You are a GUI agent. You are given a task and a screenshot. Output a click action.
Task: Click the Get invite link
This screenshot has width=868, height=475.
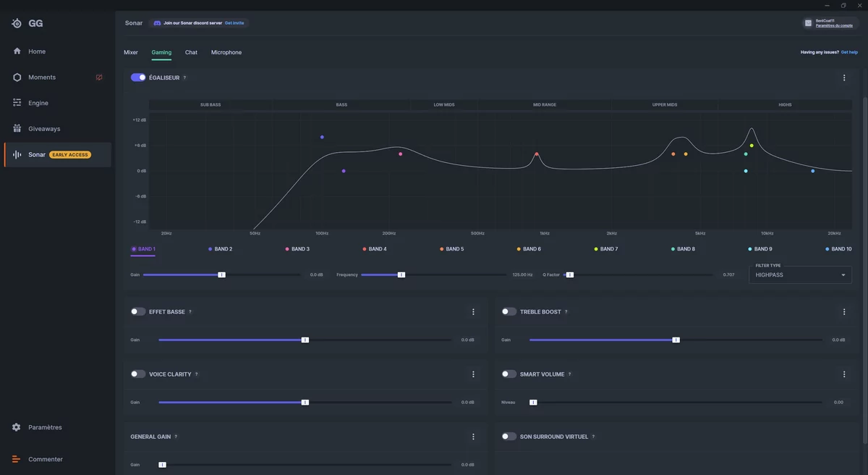pyautogui.click(x=234, y=23)
